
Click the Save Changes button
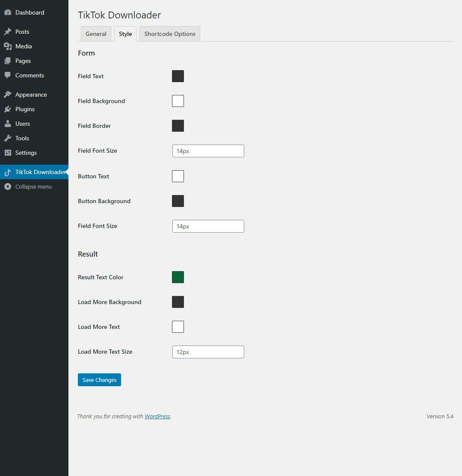99,380
